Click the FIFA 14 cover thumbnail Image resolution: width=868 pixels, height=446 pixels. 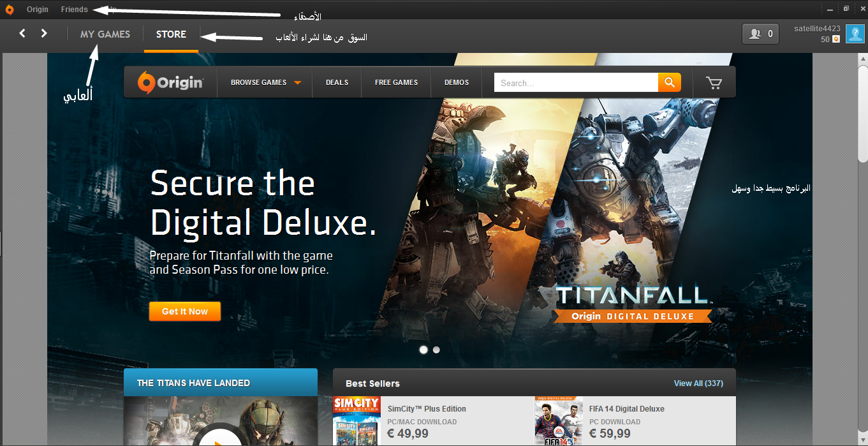point(559,421)
